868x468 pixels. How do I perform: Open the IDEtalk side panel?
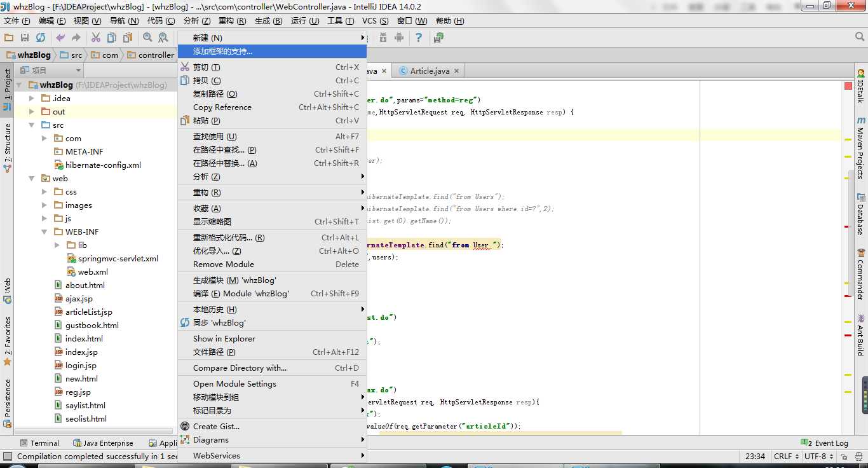[x=861, y=86]
